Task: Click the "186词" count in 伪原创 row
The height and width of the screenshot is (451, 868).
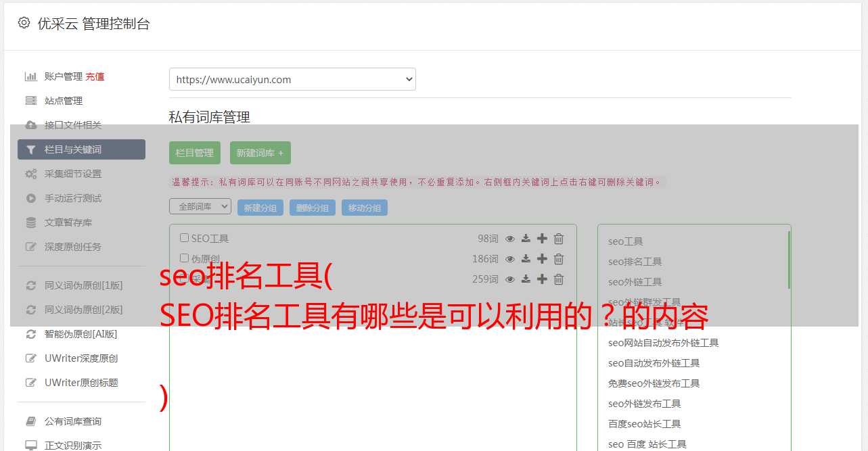Action: [485, 259]
